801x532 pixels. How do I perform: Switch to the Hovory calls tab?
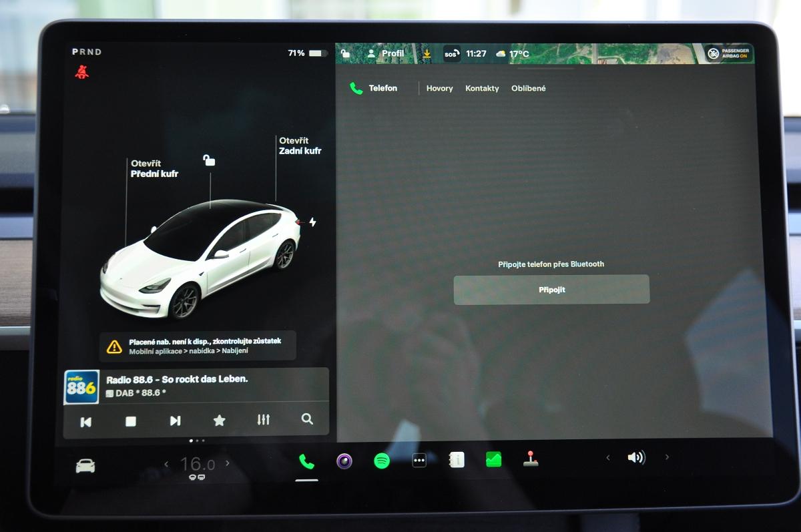(439, 88)
